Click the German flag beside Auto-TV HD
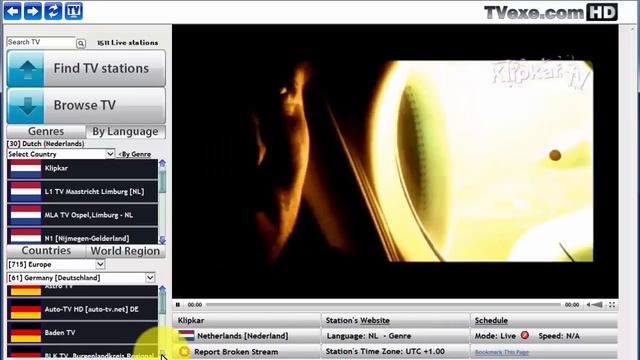The height and width of the screenshot is (360, 640). point(26,309)
